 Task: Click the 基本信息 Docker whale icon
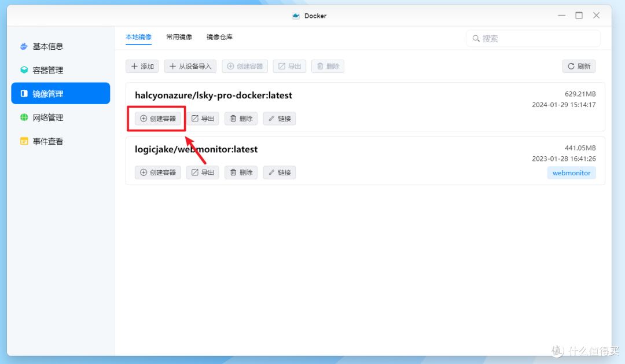[x=24, y=46]
